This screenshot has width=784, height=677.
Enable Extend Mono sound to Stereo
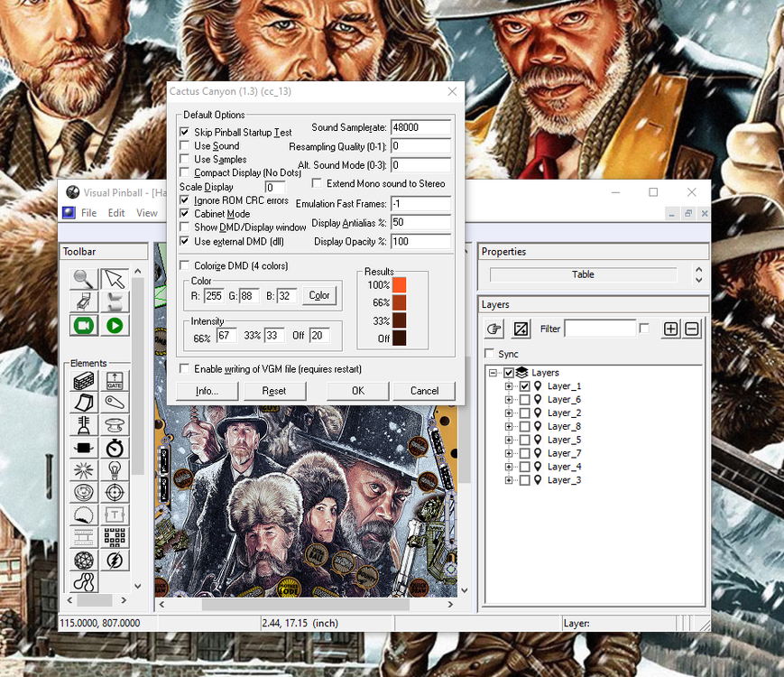pos(317,183)
